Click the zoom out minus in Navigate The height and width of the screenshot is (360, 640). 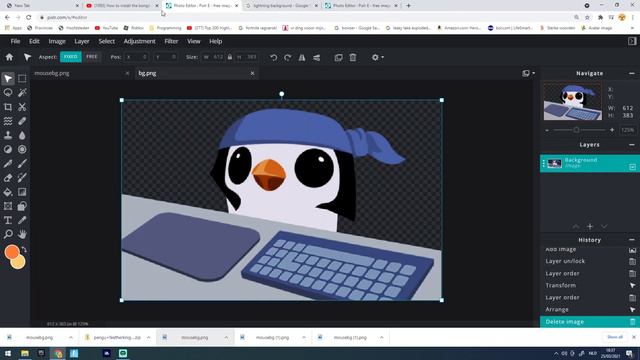pos(547,130)
